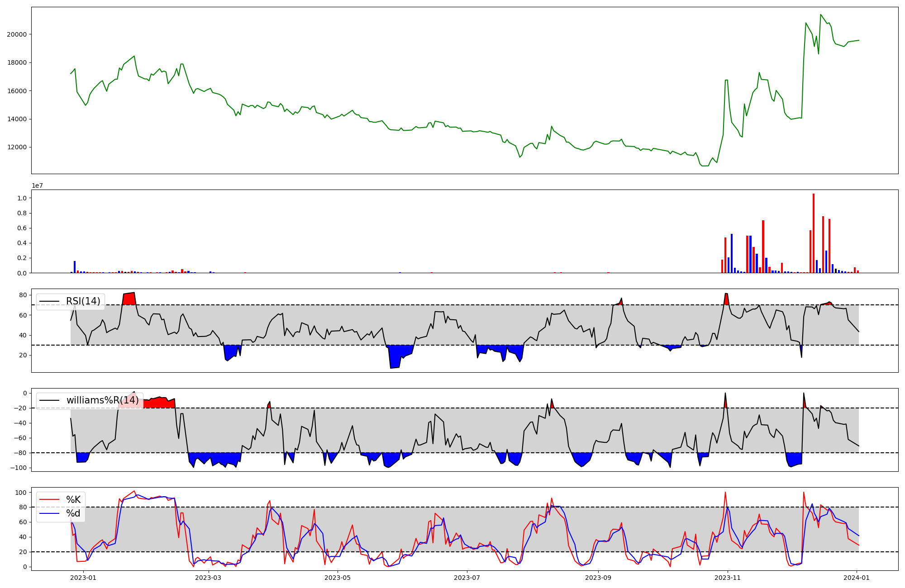Click the 12000 price axis label
The height and width of the screenshot is (588, 905).
coord(17,147)
